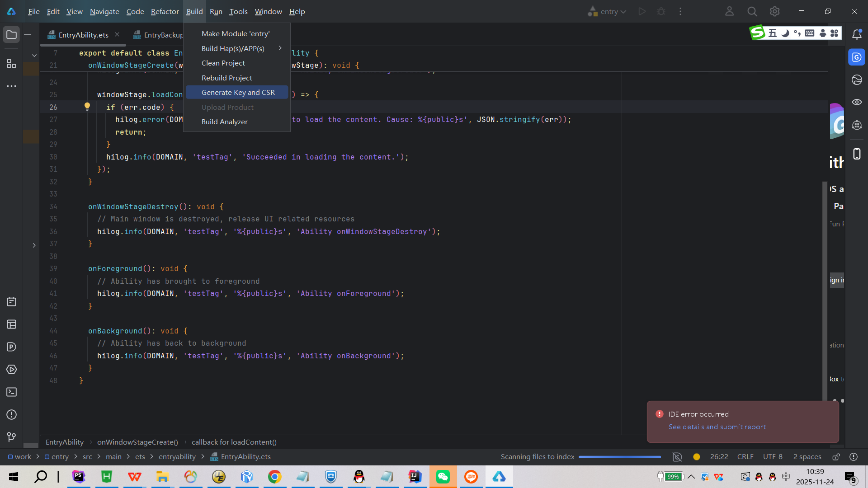Click 'See details and submit report' link
868x488 pixels.
[x=717, y=427]
